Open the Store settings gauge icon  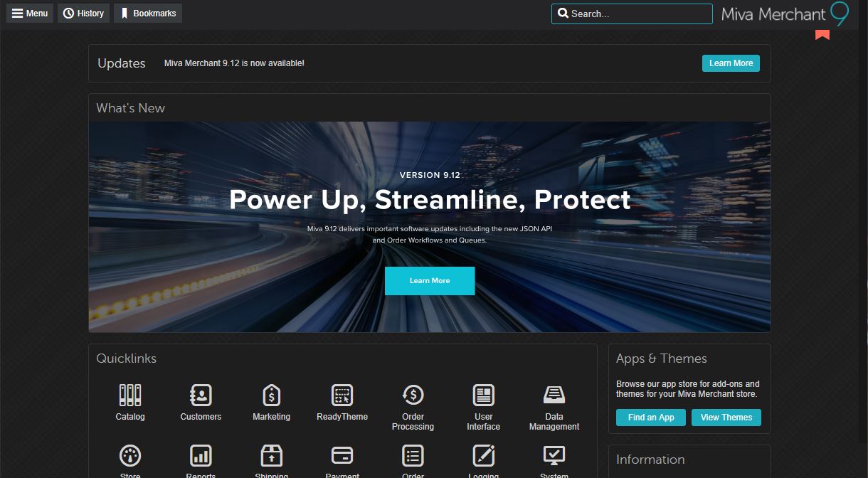click(130, 456)
